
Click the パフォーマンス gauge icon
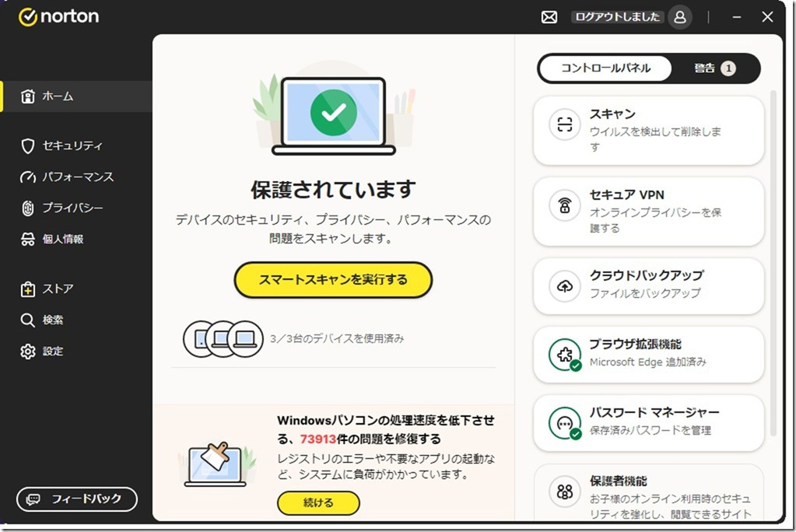point(27,177)
